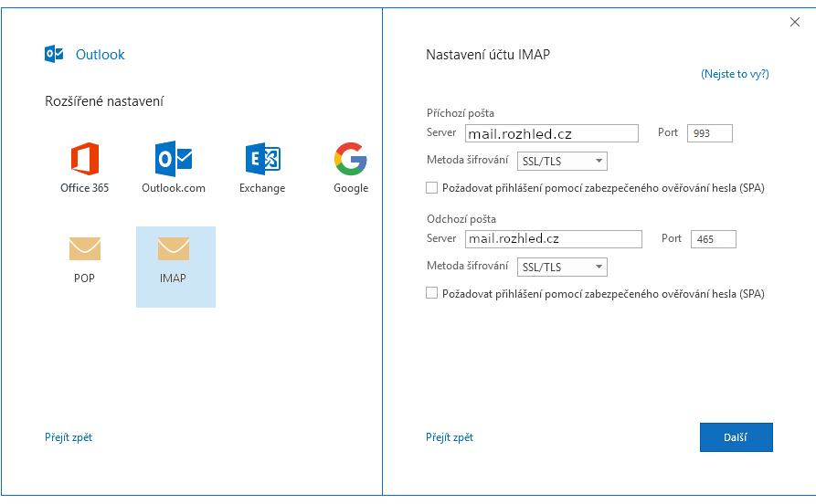Click the incoming mail server field
This screenshot has height=504, width=816.
(551, 133)
